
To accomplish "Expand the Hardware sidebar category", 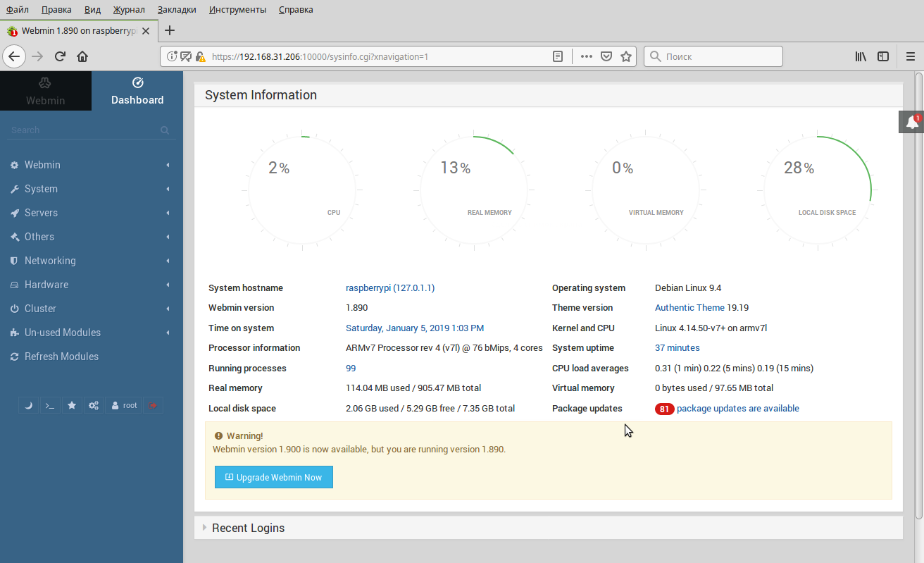I will click(92, 285).
